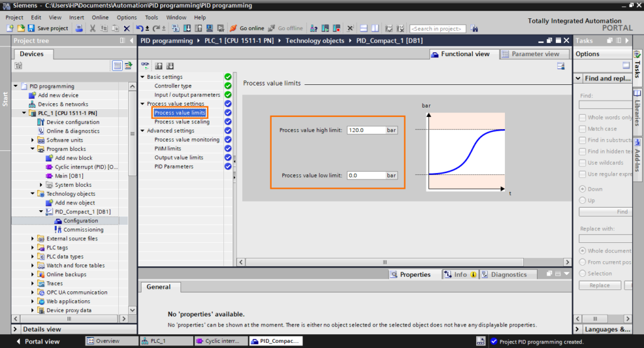Enable Match case checkbox
The width and height of the screenshot is (644, 348).
coord(582,128)
